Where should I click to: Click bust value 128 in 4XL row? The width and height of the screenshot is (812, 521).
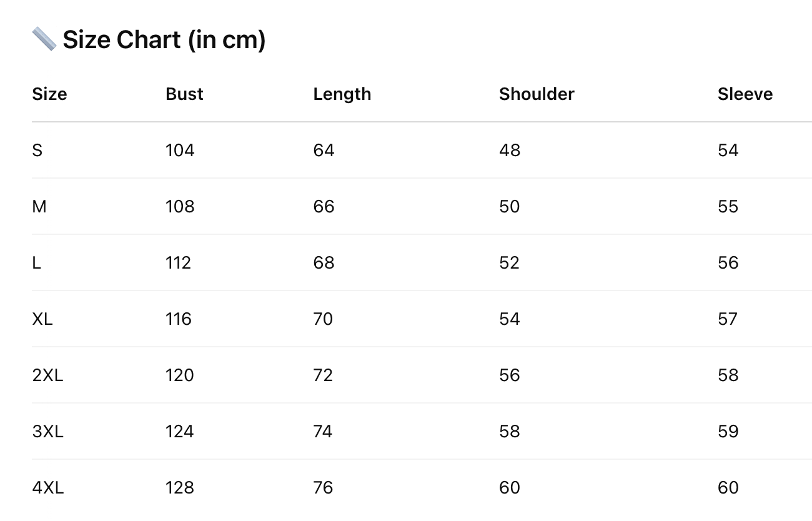click(x=180, y=488)
